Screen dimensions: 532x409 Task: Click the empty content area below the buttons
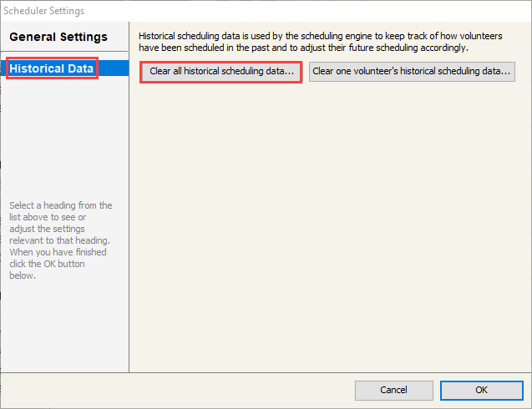point(330,225)
